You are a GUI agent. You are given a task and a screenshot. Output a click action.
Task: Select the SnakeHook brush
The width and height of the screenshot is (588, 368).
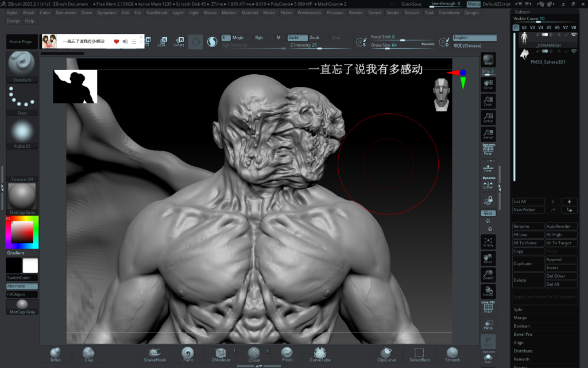[154, 354]
